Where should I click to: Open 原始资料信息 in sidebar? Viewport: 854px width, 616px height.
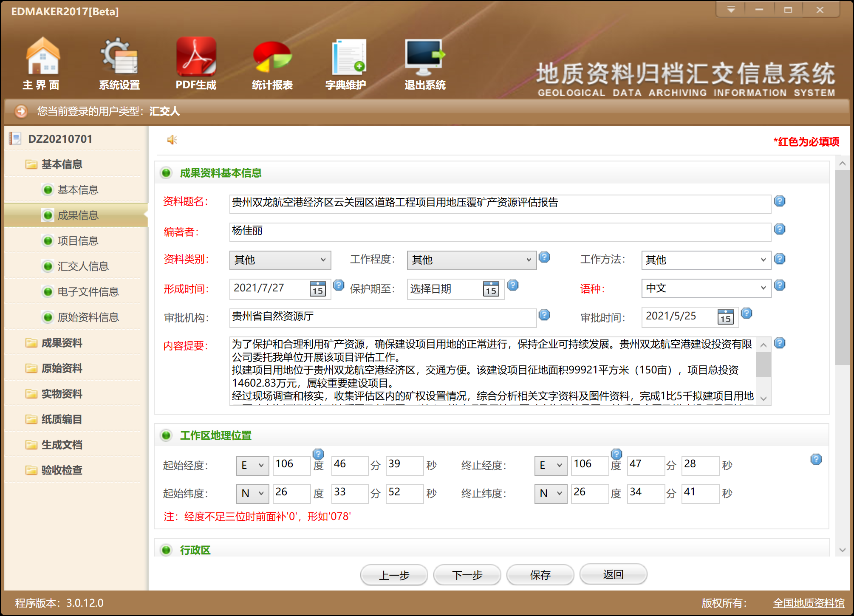click(x=88, y=317)
